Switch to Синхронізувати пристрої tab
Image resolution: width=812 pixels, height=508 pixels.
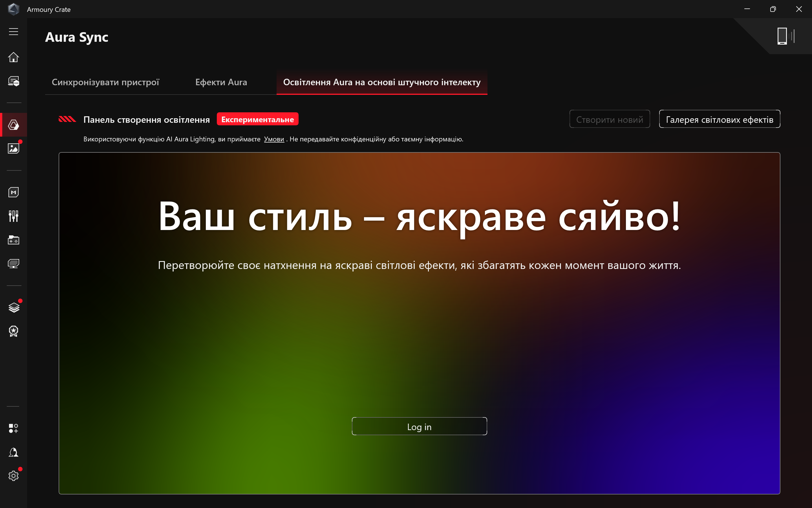coord(105,82)
